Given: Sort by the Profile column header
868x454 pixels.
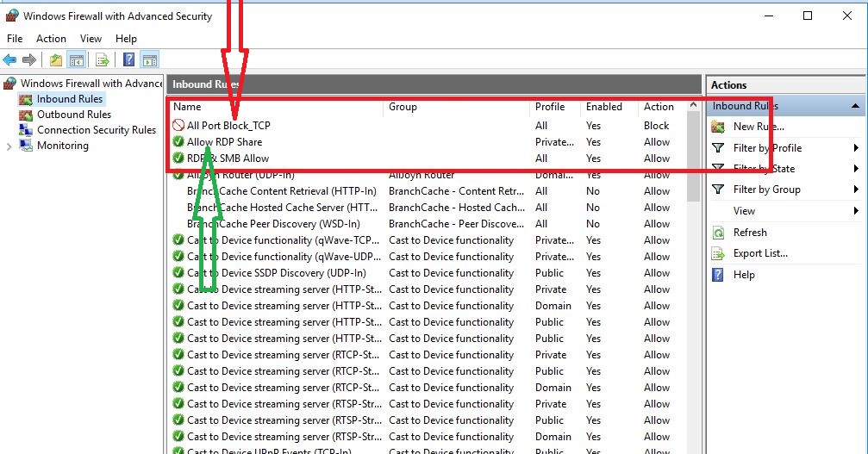Looking at the screenshot, I should click(x=555, y=107).
